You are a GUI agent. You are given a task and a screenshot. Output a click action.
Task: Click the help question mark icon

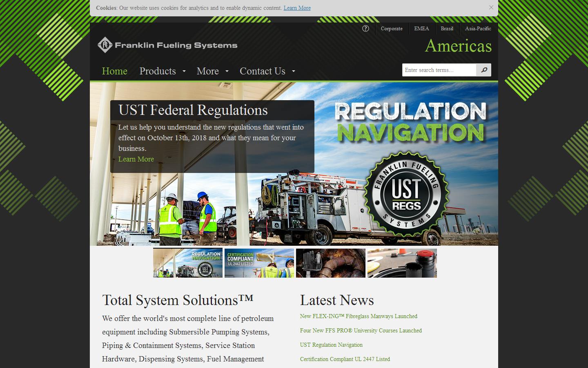pos(365,29)
